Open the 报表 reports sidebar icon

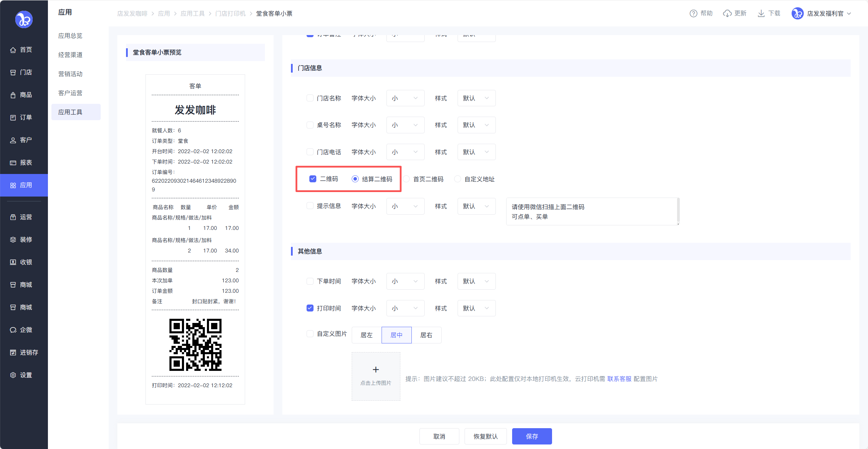(x=13, y=163)
